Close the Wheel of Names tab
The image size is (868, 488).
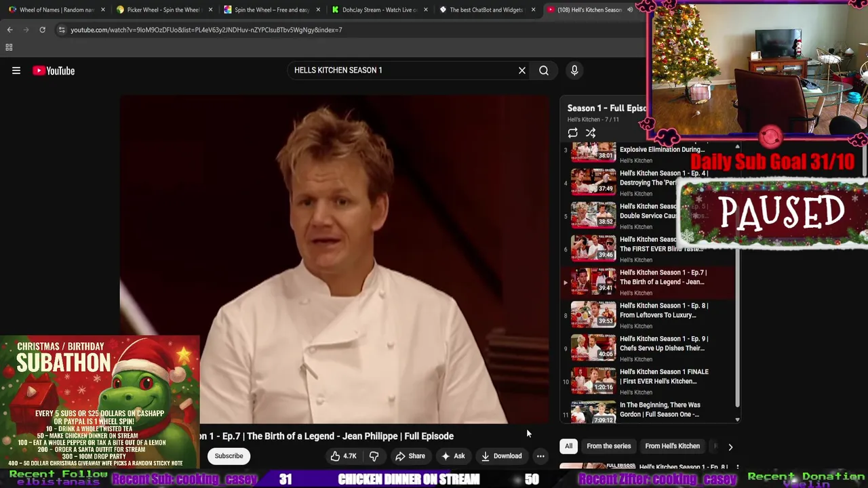point(103,9)
